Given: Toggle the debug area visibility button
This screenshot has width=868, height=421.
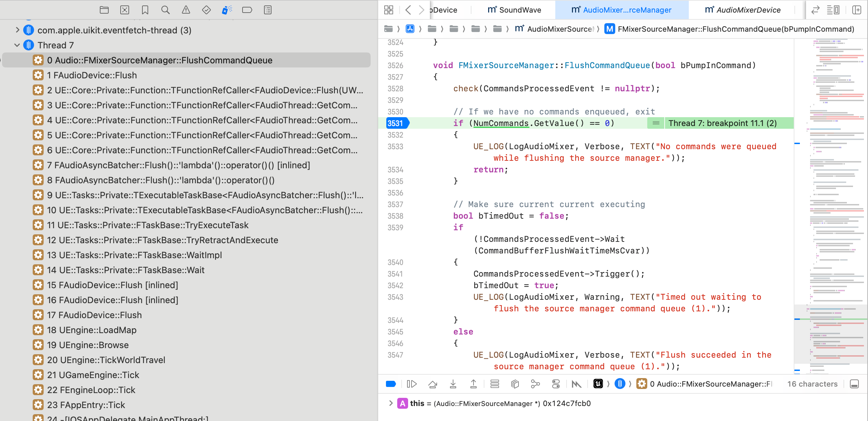Looking at the screenshot, I should 854,384.
